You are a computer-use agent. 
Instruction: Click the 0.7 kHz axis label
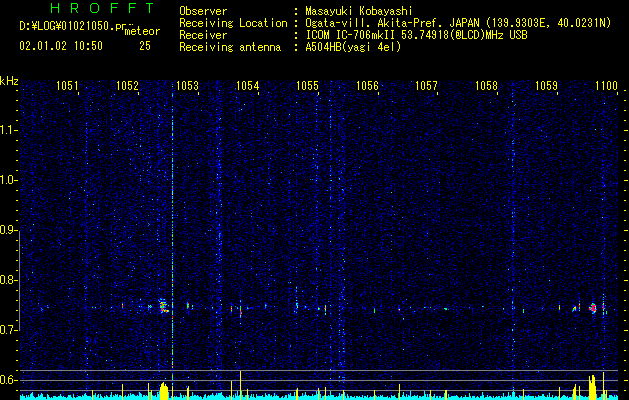tap(9, 330)
